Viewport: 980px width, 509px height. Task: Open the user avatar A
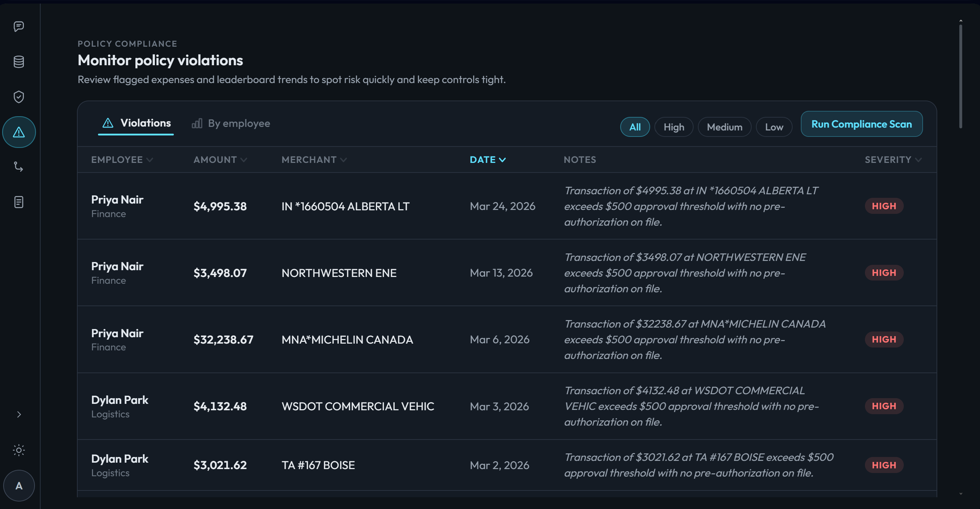[19, 485]
